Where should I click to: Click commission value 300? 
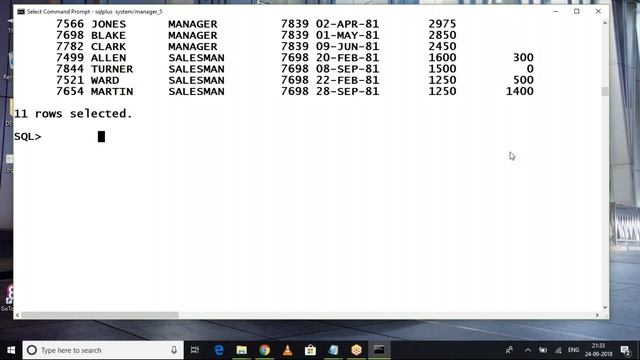(x=523, y=58)
